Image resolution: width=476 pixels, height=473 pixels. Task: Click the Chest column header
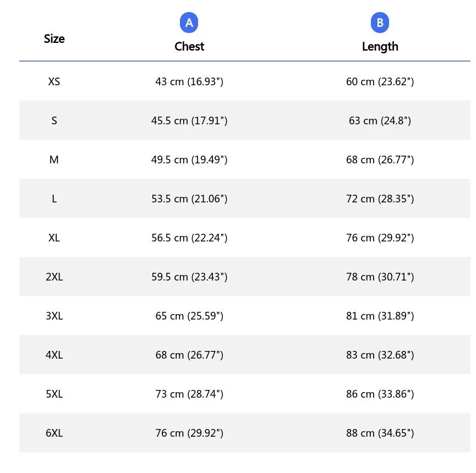[x=189, y=47]
